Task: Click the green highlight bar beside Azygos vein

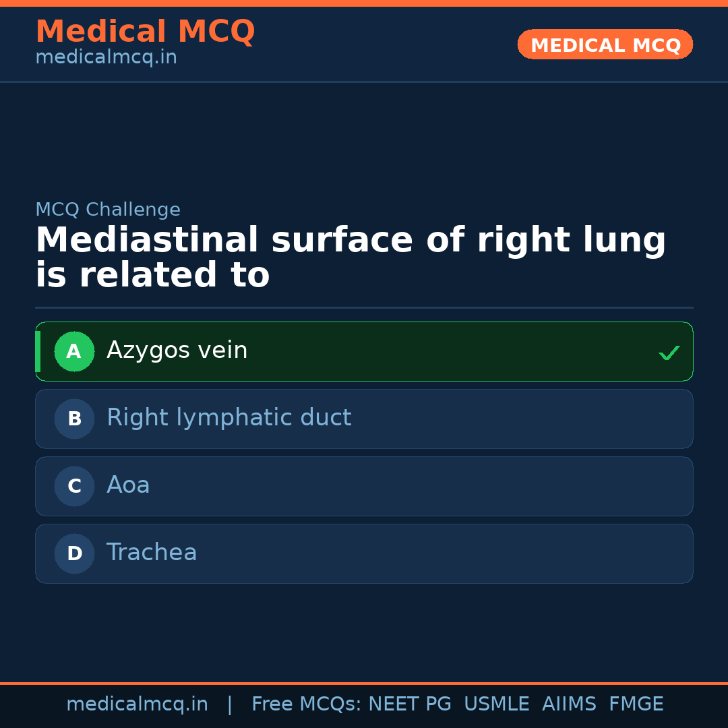Action: tap(38, 351)
